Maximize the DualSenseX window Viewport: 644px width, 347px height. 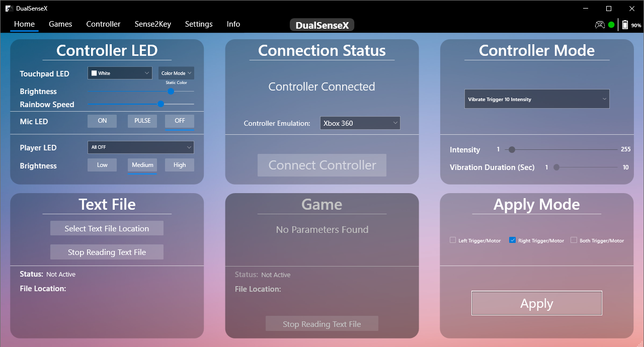click(609, 9)
